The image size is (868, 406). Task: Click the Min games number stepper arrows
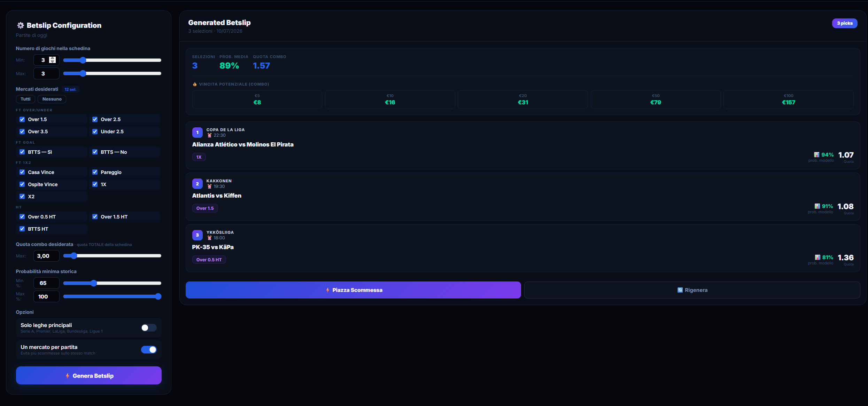click(x=52, y=60)
